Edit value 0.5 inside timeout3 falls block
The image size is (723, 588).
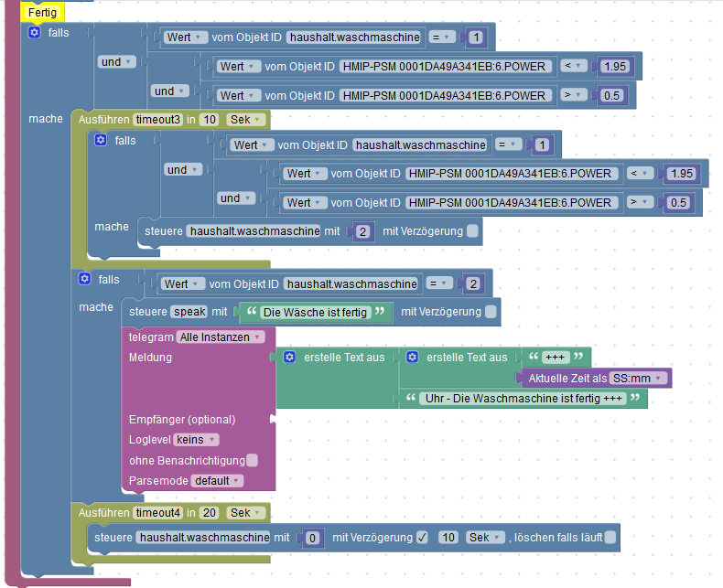(678, 203)
